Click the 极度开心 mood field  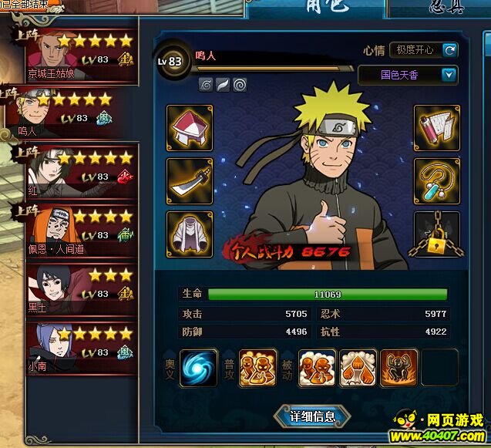415,50
